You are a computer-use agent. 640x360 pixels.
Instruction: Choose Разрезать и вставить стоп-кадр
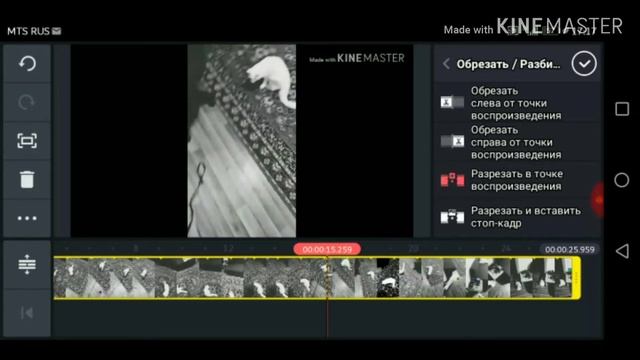(517, 217)
